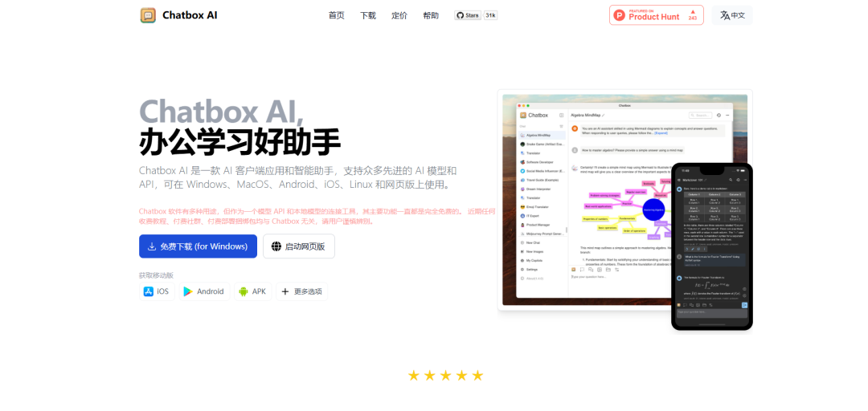
Task: Click the 获取移动版 label
Action: point(156,275)
